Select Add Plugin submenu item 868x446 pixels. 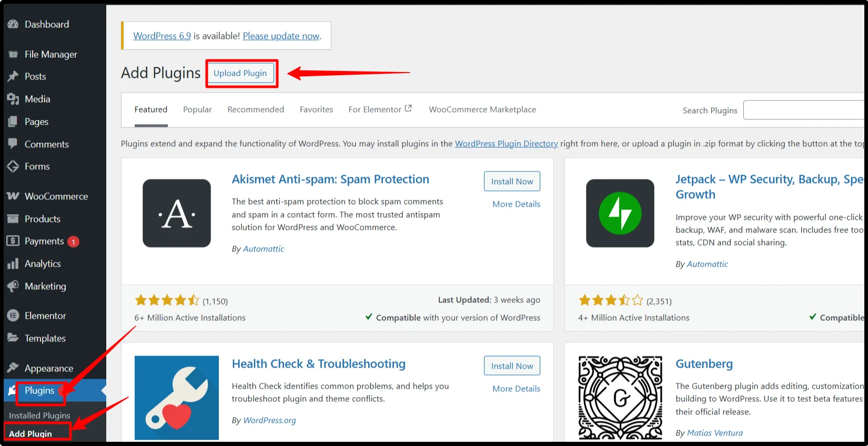point(31,434)
